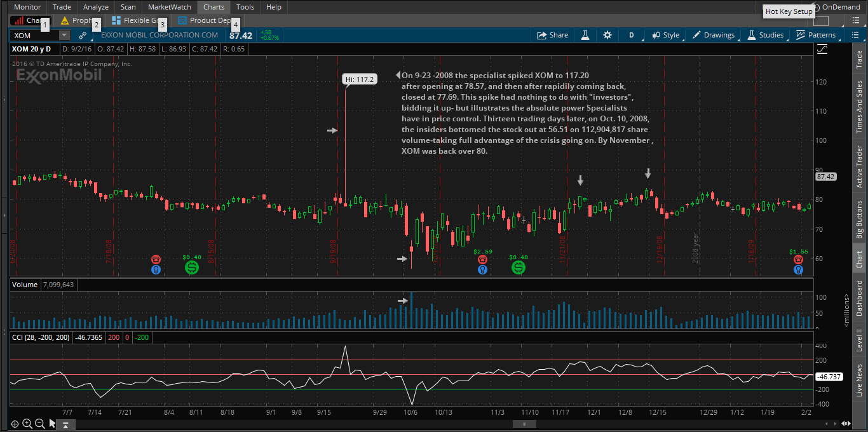Open chart Studies with the flask icon
This screenshot has height=432, width=868.
click(x=585, y=36)
